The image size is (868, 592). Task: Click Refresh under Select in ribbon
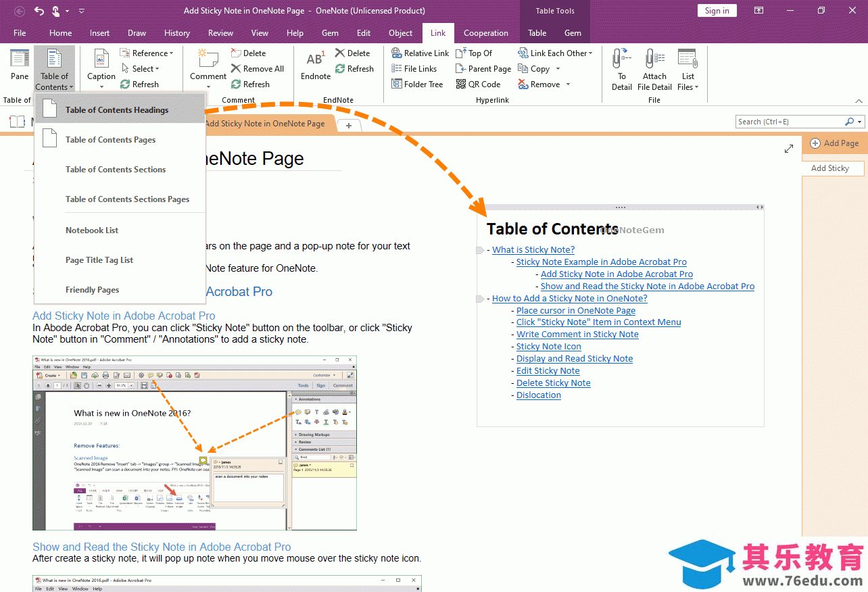click(x=140, y=84)
